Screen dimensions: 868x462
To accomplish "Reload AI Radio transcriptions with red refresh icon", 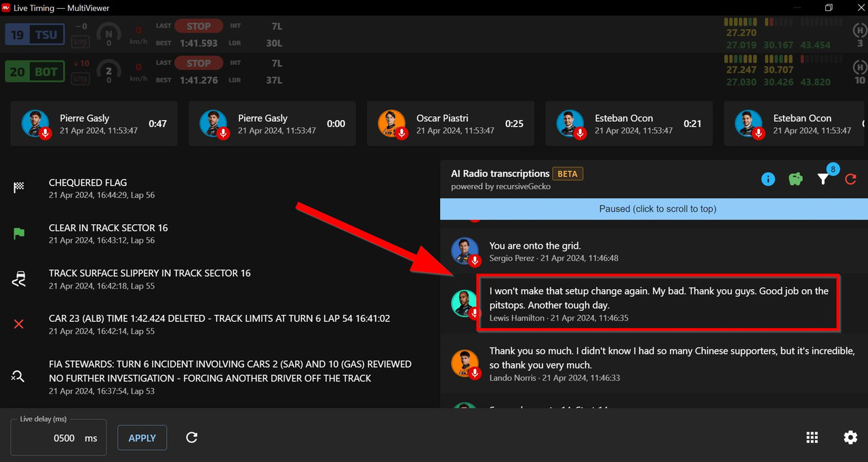I will [850, 180].
